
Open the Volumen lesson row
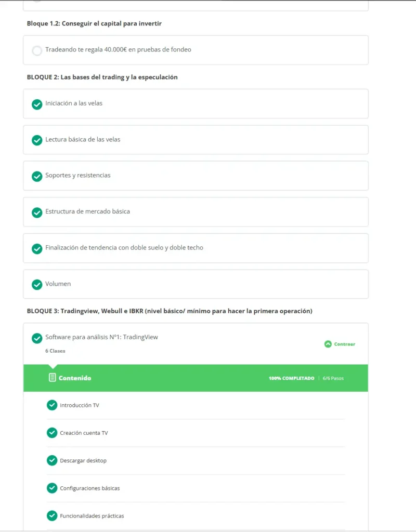click(196, 284)
